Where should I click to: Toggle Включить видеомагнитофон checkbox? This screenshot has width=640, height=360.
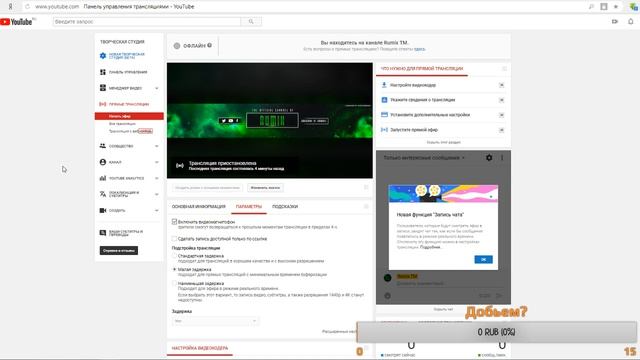[174, 222]
